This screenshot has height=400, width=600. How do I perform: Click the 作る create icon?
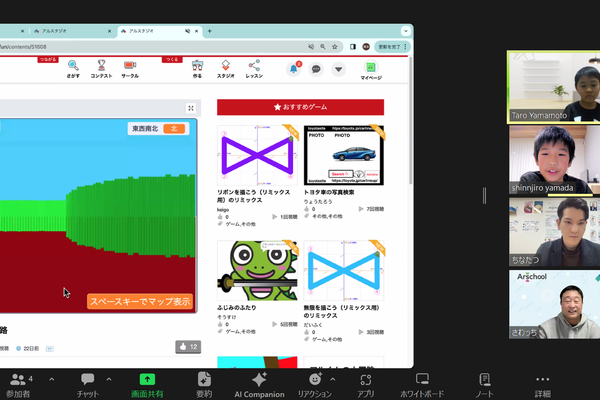tap(197, 69)
